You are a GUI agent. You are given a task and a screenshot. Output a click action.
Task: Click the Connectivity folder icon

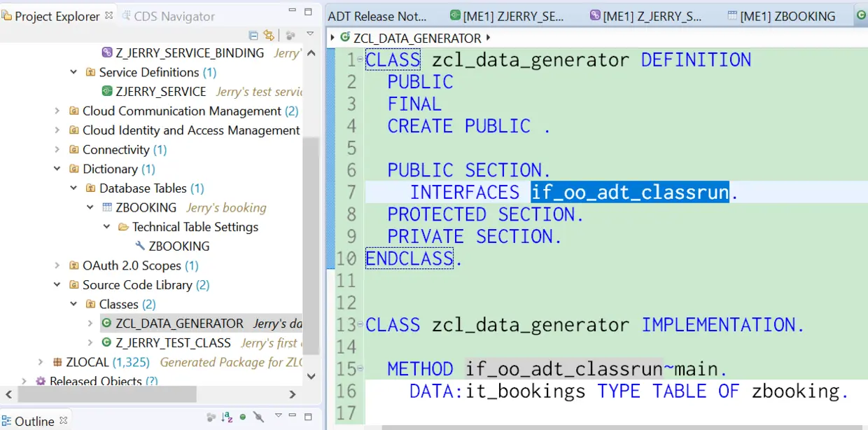(74, 149)
